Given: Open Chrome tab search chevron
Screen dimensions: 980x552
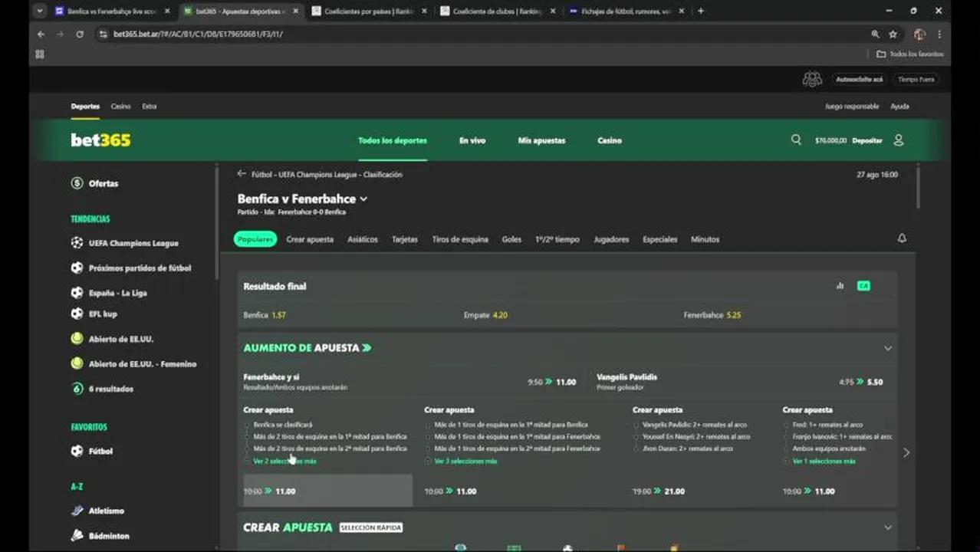Looking at the screenshot, I should click(x=39, y=11).
